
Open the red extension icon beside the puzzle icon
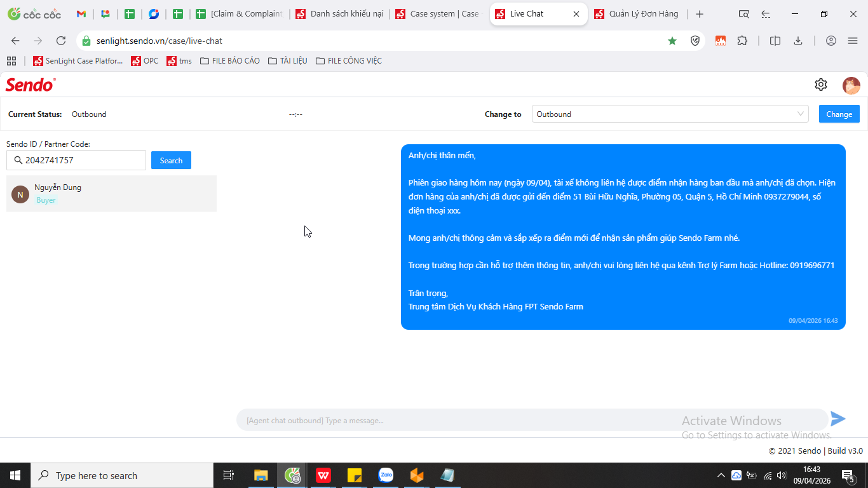click(721, 41)
